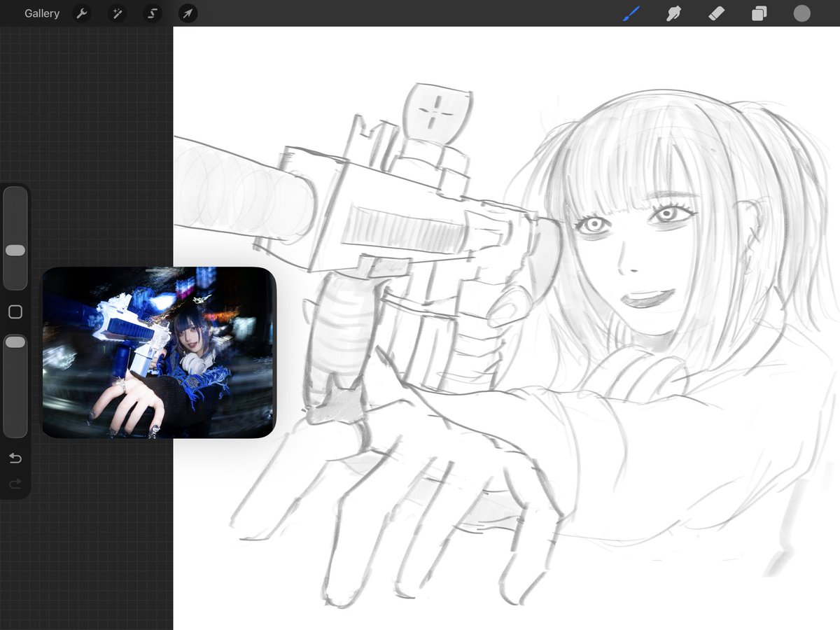840x630 pixels.
Task: Open the Layers panel
Action: click(x=759, y=13)
